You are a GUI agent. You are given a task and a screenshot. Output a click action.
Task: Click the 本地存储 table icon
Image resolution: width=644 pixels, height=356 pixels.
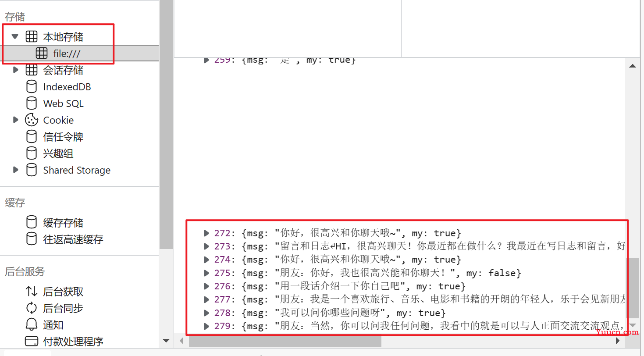(x=32, y=36)
